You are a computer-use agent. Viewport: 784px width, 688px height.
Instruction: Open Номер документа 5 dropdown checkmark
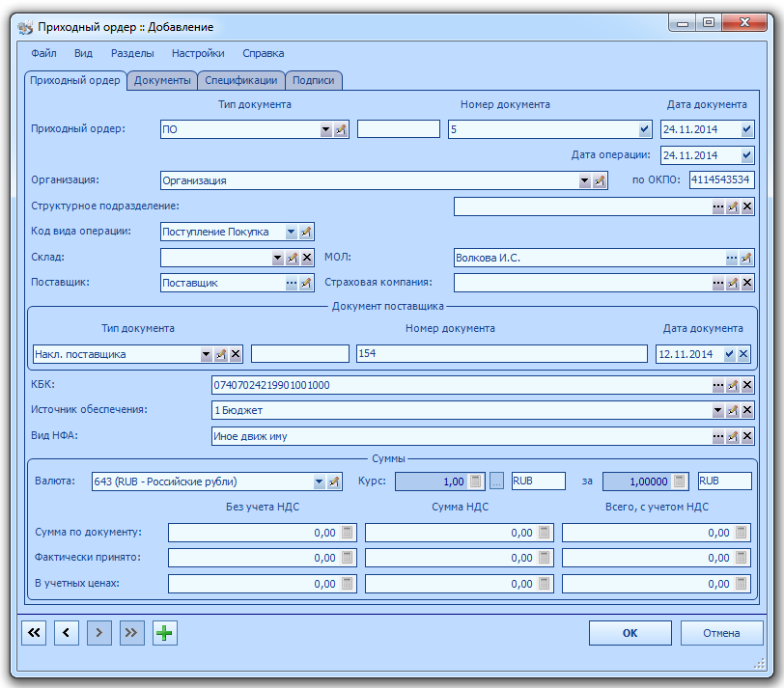(645, 130)
